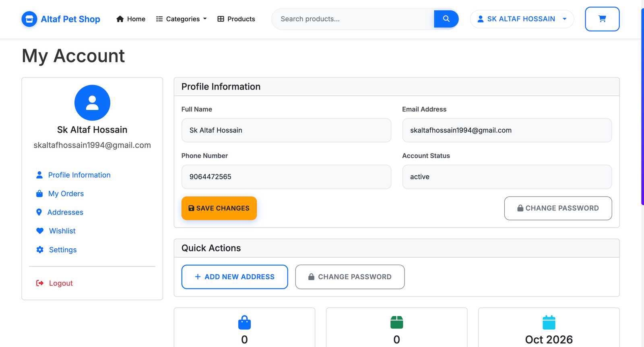This screenshot has height=347, width=644.
Task: Click the grid icon beside Products
Action: tap(221, 19)
